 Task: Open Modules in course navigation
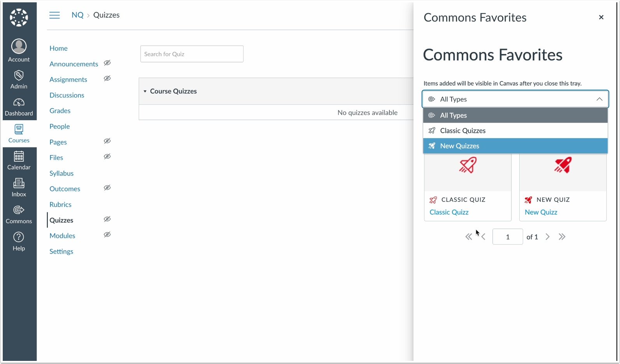coord(62,236)
